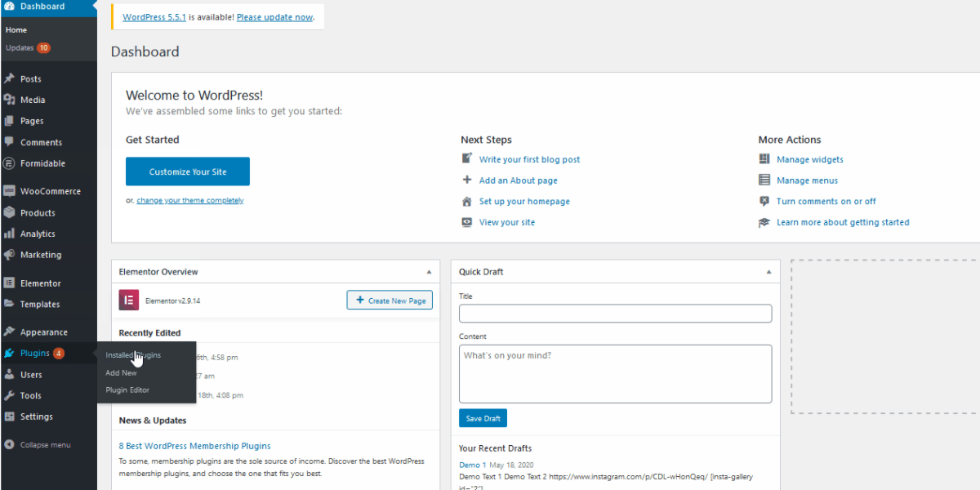980x490 pixels.
Task: Open Plugin Editor from the submenu
Action: coord(127,390)
